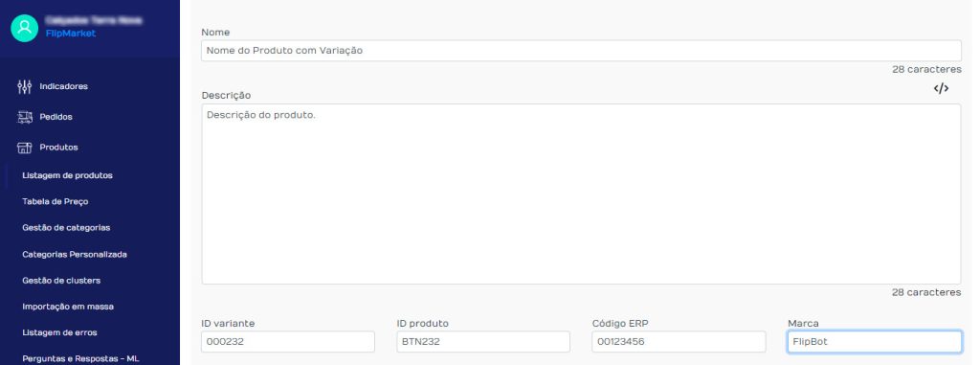
Task: Open Perguntas e Respostas - ML
Action: (80, 358)
